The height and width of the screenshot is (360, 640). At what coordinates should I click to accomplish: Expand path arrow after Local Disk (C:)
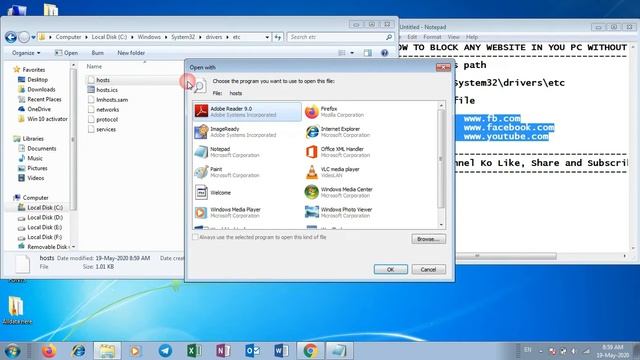click(132, 37)
